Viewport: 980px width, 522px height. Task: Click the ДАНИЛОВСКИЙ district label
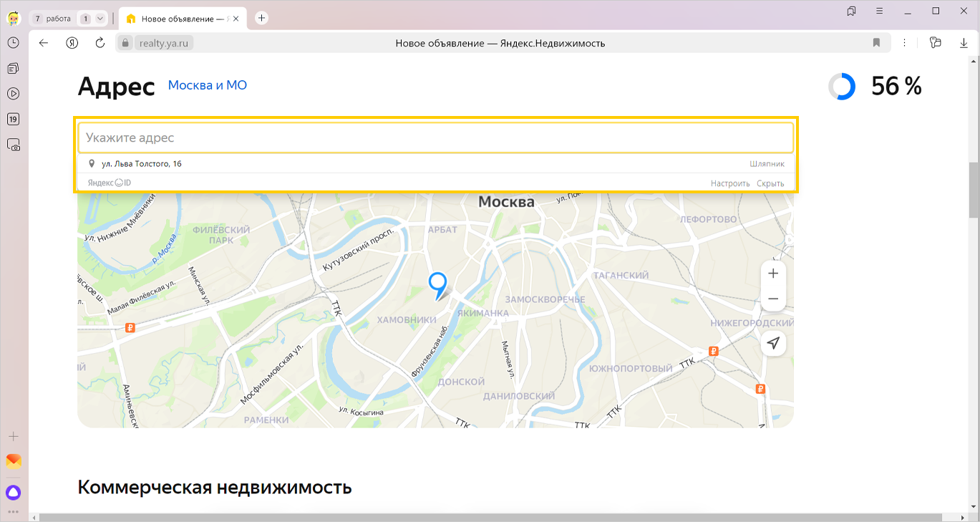[519, 396]
